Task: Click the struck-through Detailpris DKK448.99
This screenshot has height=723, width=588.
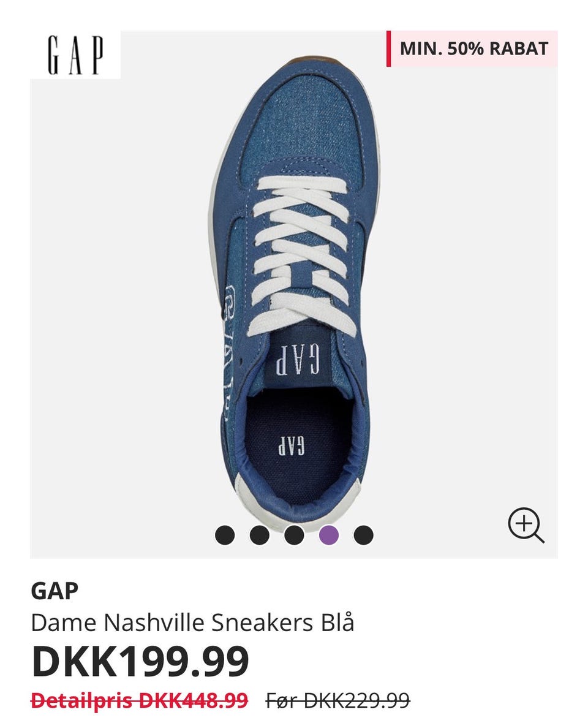Action: pos(139,700)
